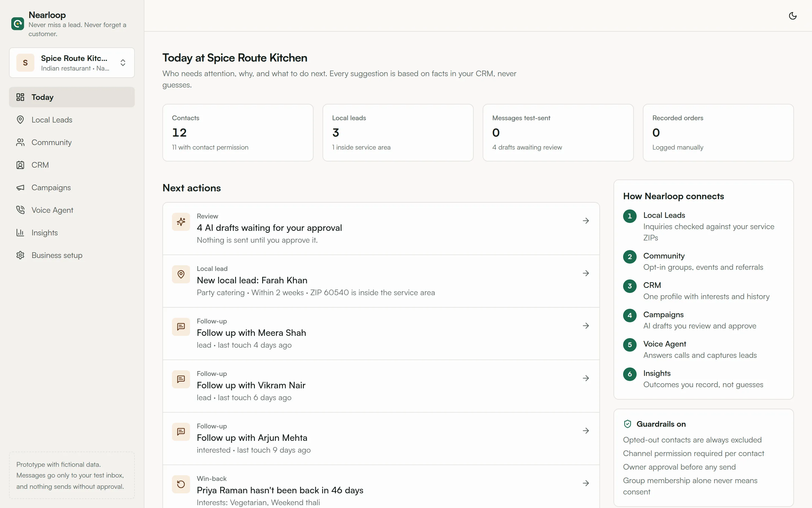Click the S business avatar tile

point(25,63)
